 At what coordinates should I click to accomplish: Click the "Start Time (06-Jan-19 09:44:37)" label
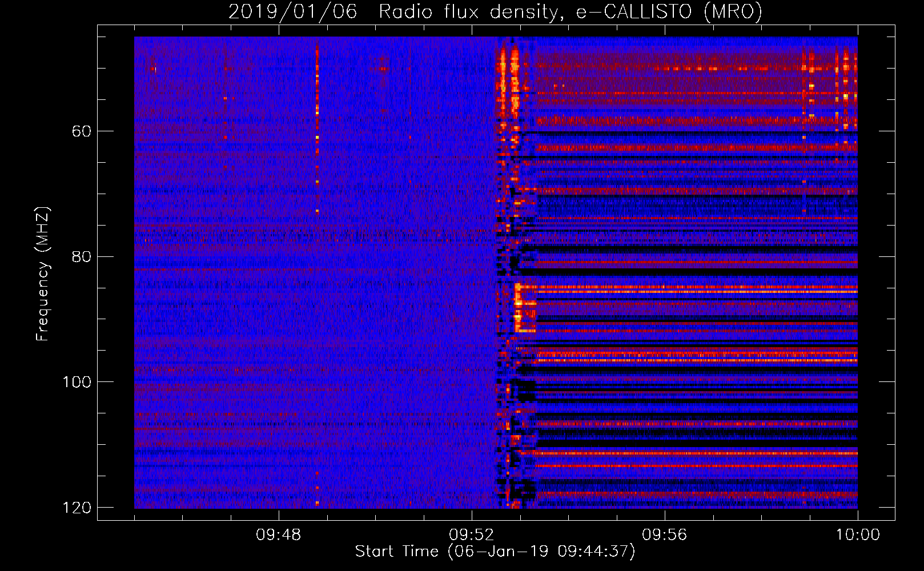(495, 552)
